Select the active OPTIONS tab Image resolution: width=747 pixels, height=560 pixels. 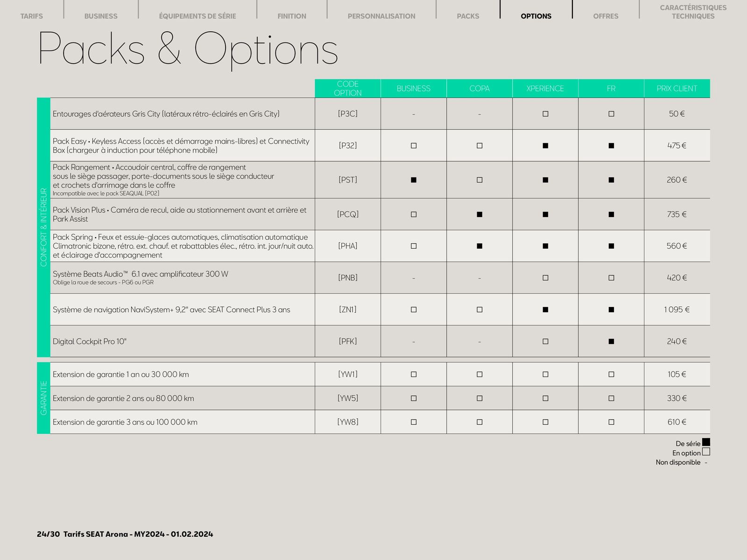coord(536,16)
